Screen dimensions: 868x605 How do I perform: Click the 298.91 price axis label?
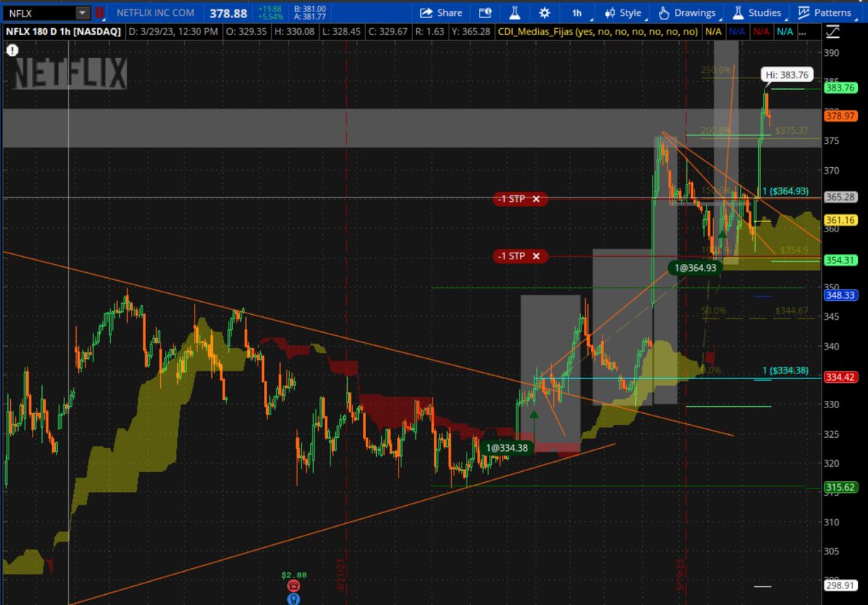coord(841,585)
